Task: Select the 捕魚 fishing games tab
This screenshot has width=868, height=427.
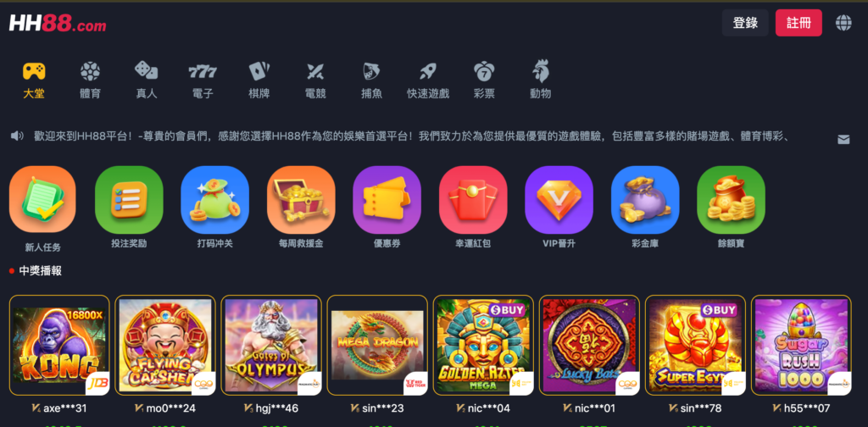Action: (x=371, y=80)
